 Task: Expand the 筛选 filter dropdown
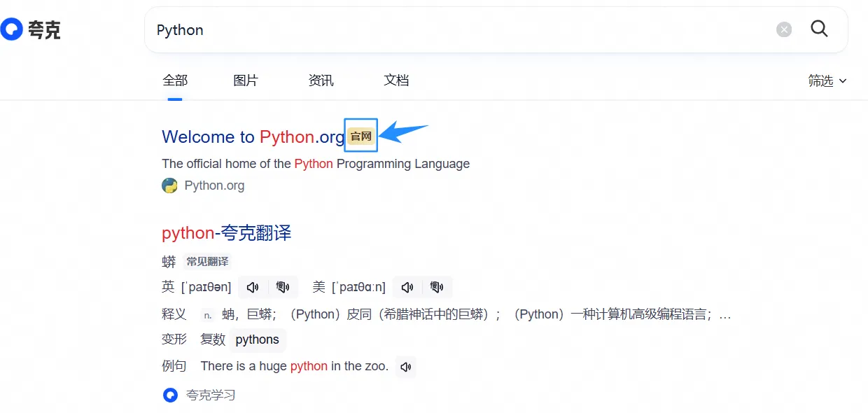(827, 81)
